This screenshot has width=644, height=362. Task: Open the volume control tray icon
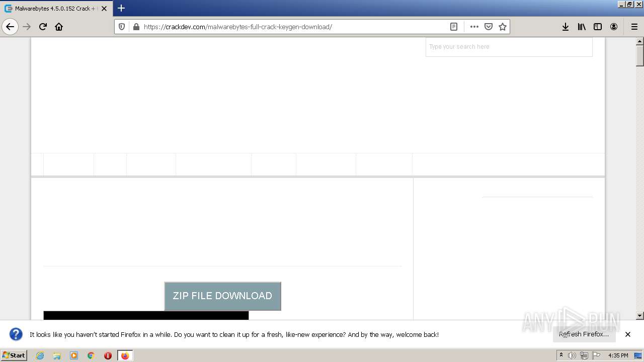point(572,355)
